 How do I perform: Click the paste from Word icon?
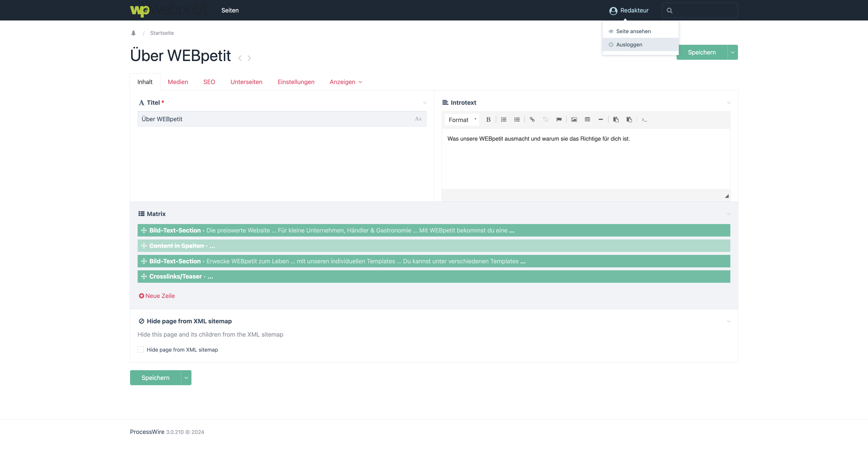629,120
